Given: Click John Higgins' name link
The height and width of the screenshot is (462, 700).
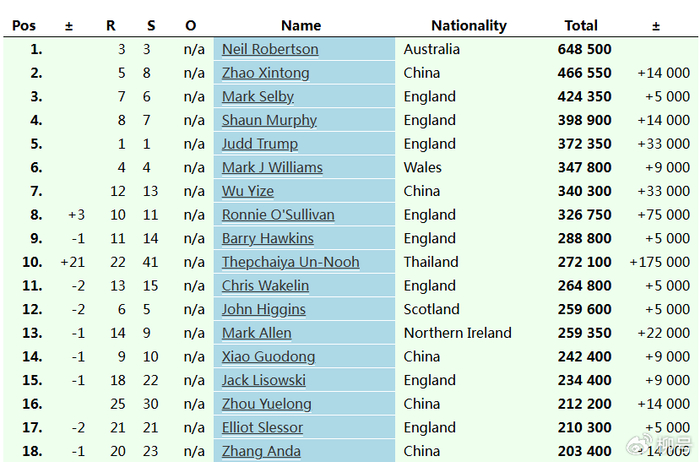Looking at the screenshot, I should tap(264, 309).
